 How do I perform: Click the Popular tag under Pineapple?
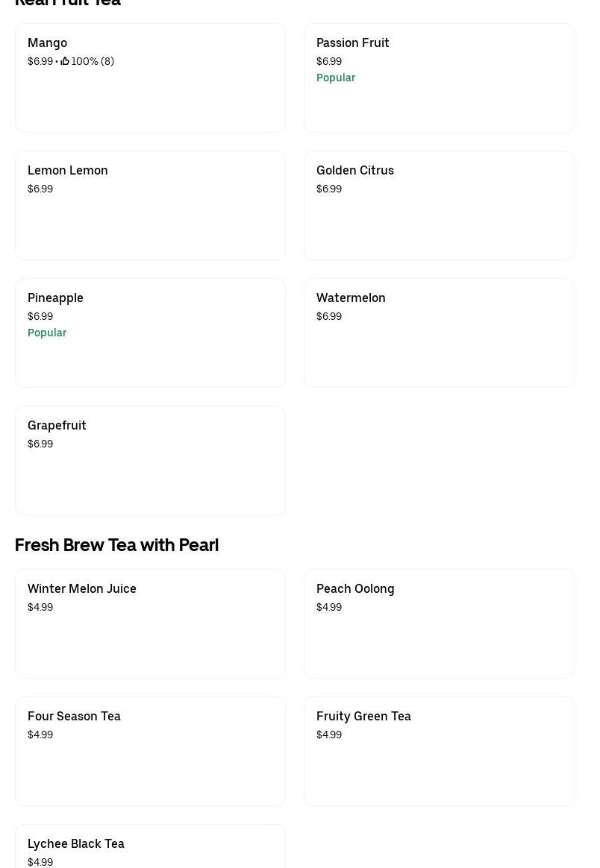(x=47, y=333)
